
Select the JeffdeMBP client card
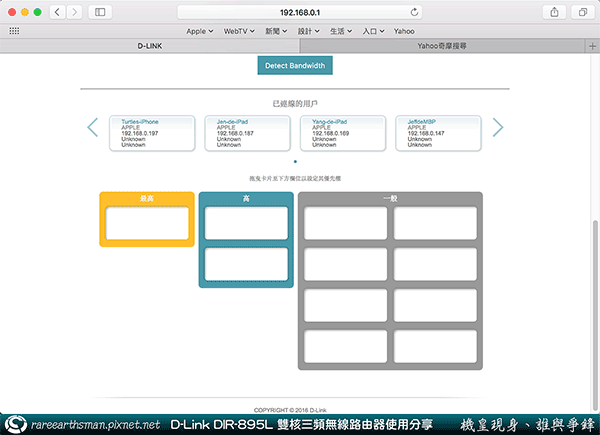point(438,133)
